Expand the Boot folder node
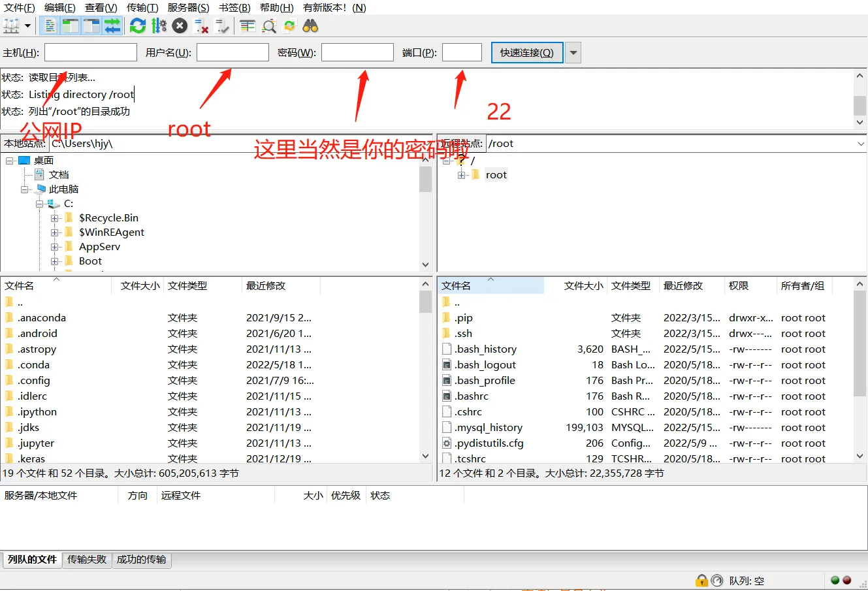868x591 pixels. 55,261
